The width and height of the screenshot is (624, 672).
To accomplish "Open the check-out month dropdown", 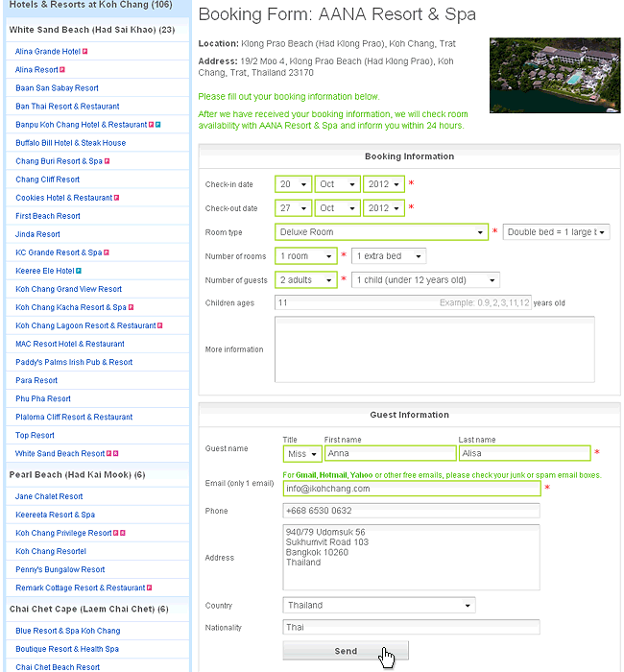I will tap(338, 208).
